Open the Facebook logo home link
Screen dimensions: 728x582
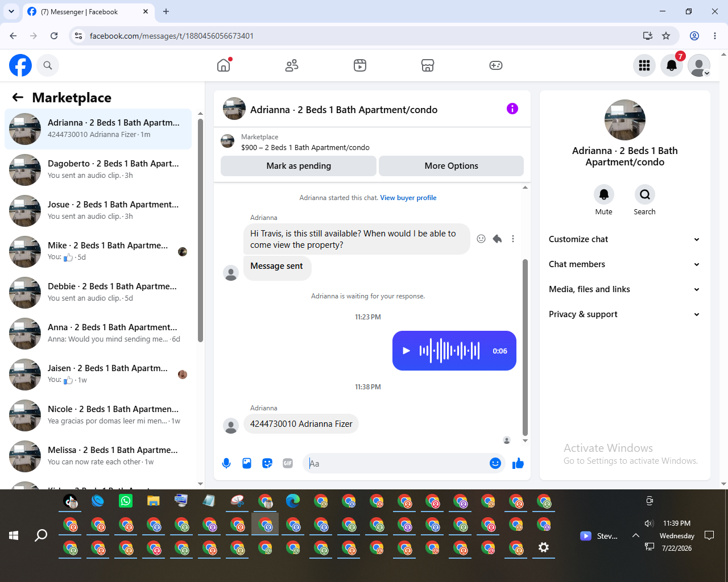coord(20,65)
